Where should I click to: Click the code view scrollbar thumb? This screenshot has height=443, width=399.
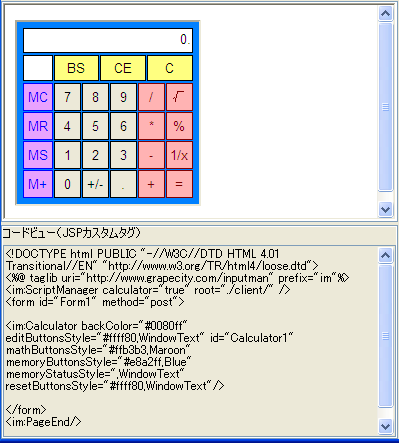point(385,336)
